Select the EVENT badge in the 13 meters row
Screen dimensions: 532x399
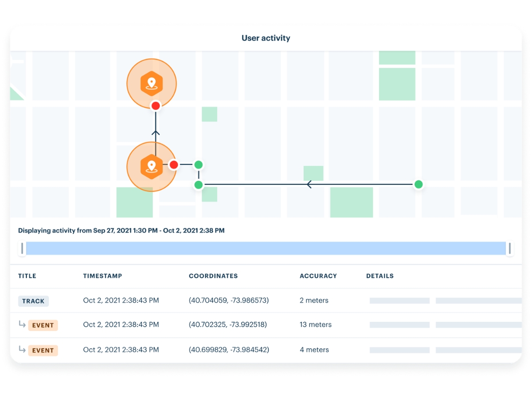pos(43,325)
